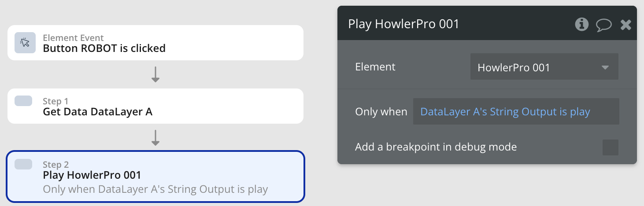
Task: Click the comment speech bubble icon
Action: point(603,25)
